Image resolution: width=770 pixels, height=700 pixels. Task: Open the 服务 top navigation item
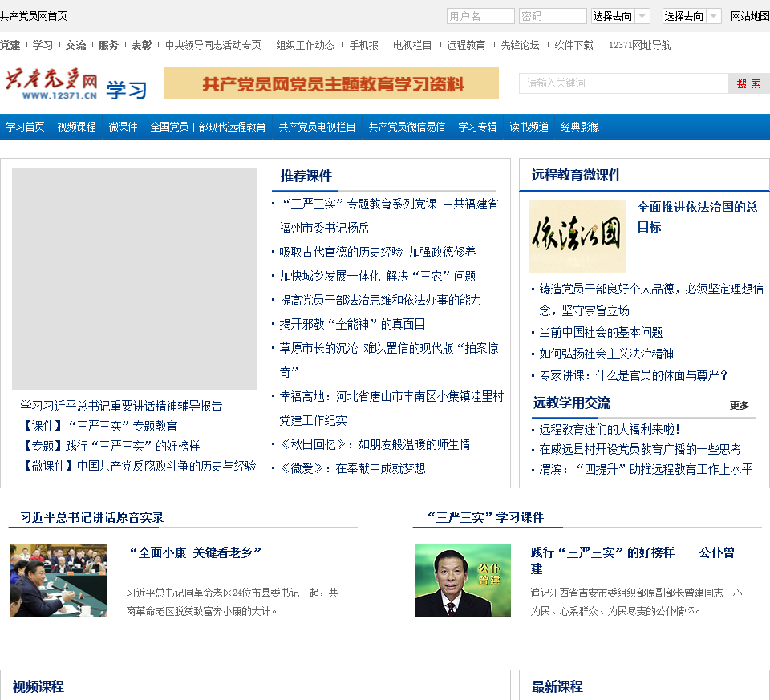pyautogui.click(x=108, y=45)
